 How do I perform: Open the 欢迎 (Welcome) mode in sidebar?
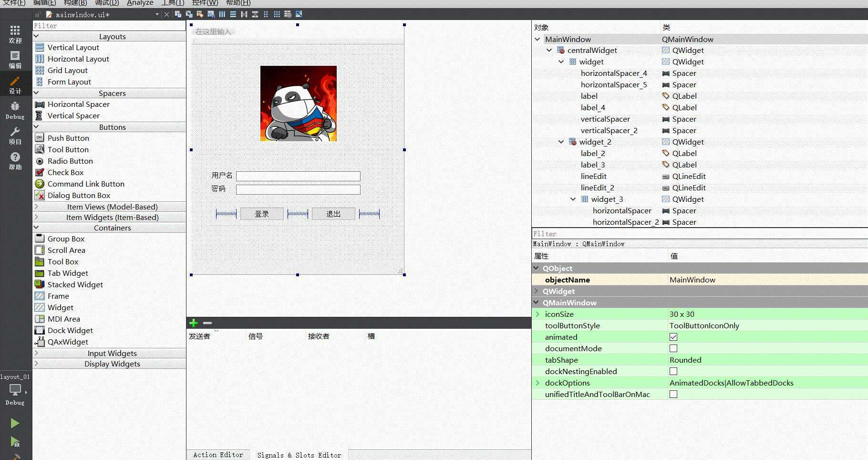point(15,34)
